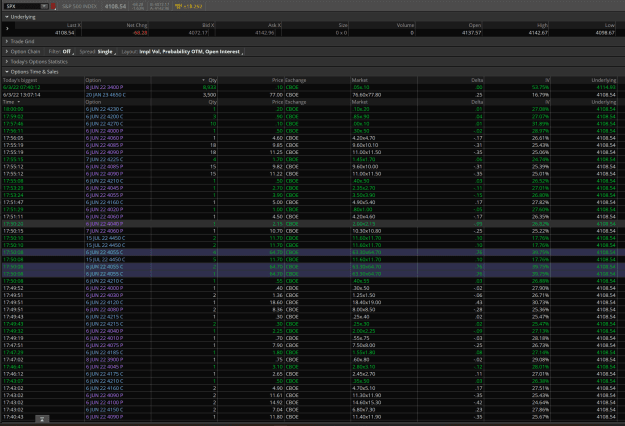The image size is (625, 426).
Task: Select the 17:46:12 trade time
Action: coord(13,374)
